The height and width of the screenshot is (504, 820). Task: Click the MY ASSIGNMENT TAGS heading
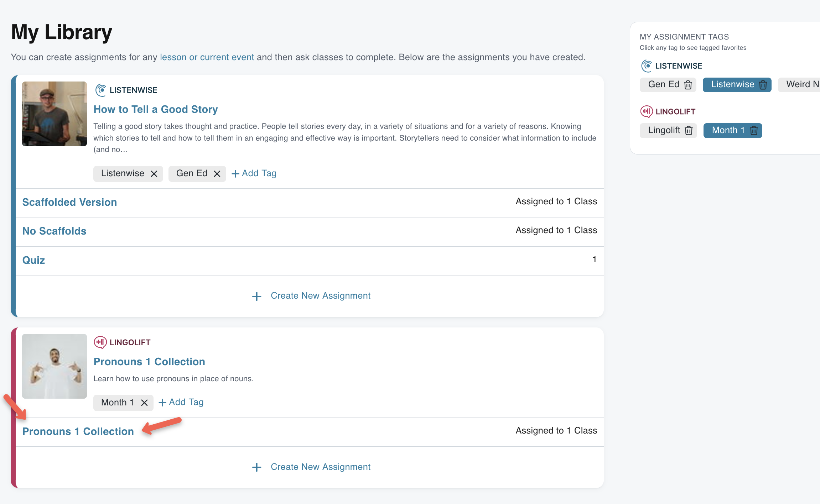coord(684,37)
